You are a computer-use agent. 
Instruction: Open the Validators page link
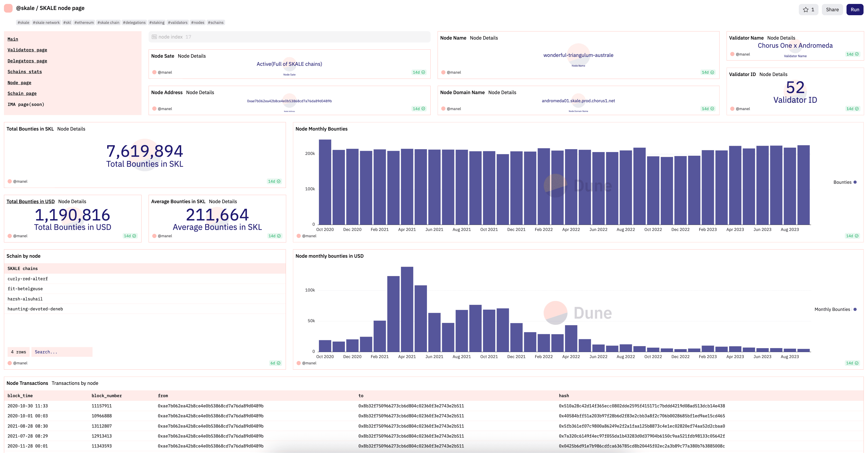[27, 50]
